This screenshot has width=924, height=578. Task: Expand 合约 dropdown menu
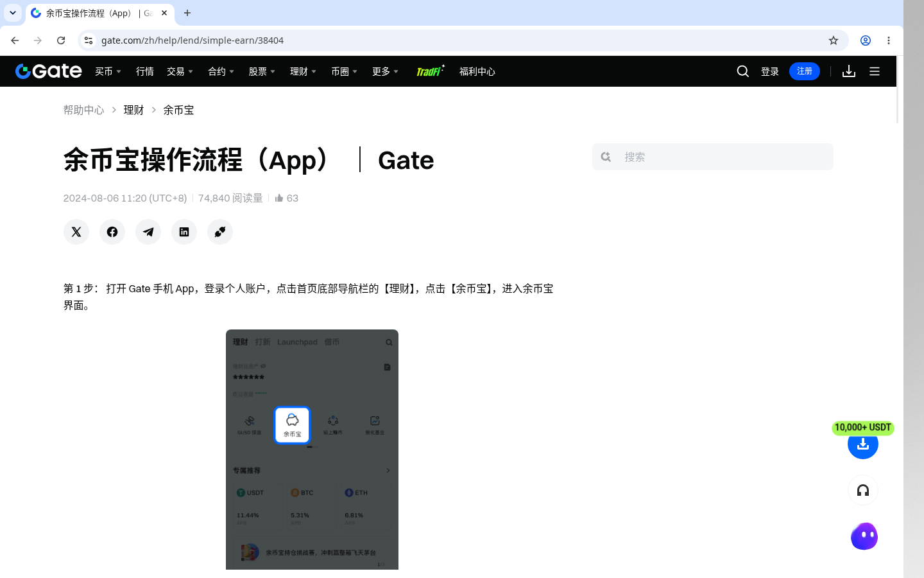[x=221, y=71]
